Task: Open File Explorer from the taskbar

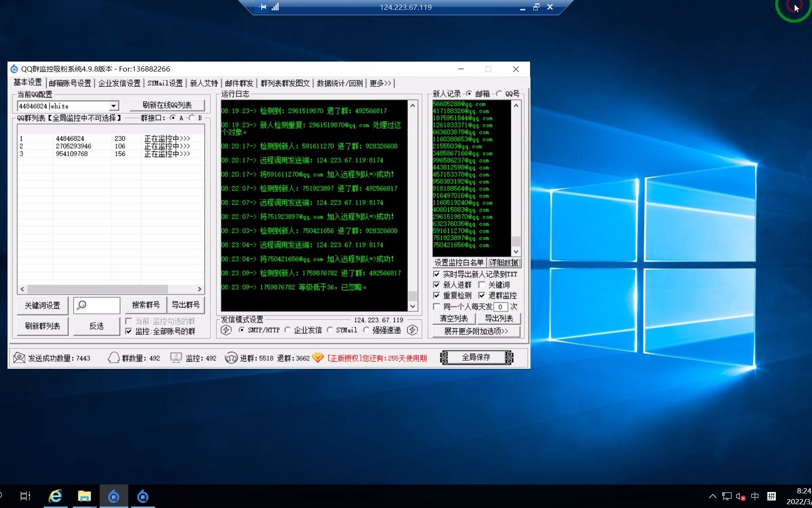Action: tap(85, 496)
